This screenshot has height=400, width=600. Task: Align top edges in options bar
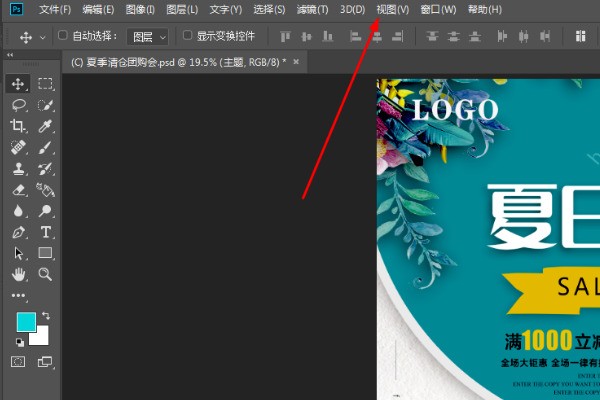tap(285, 37)
